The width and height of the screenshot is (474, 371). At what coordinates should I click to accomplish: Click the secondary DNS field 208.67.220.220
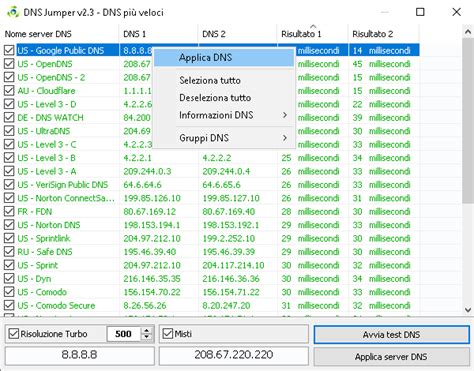point(234,355)
